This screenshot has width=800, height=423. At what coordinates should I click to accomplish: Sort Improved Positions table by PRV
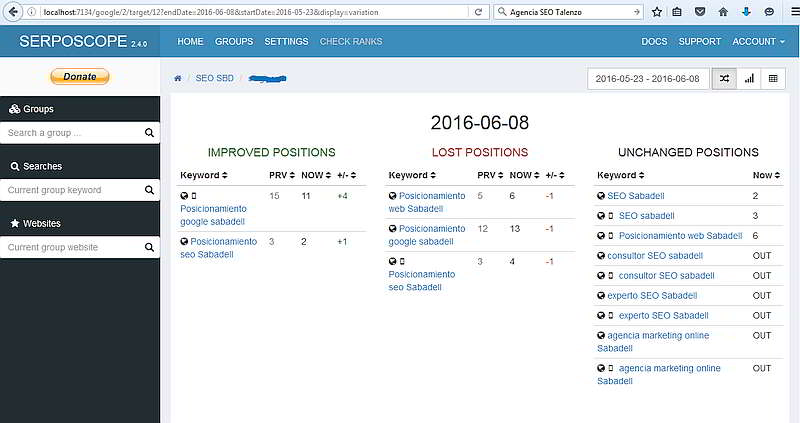point(282,175)
